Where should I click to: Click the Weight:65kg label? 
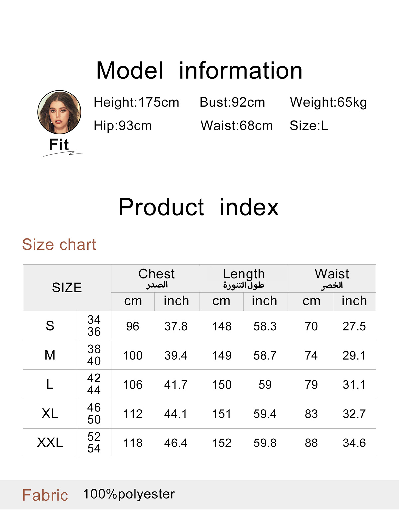coord(328,102)
